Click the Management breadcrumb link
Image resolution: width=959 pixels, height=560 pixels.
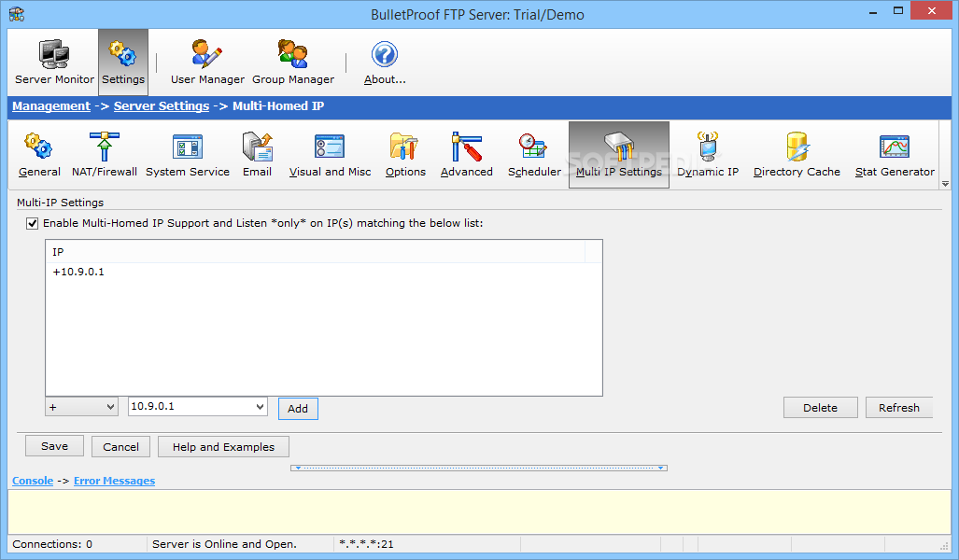(51, 105)
